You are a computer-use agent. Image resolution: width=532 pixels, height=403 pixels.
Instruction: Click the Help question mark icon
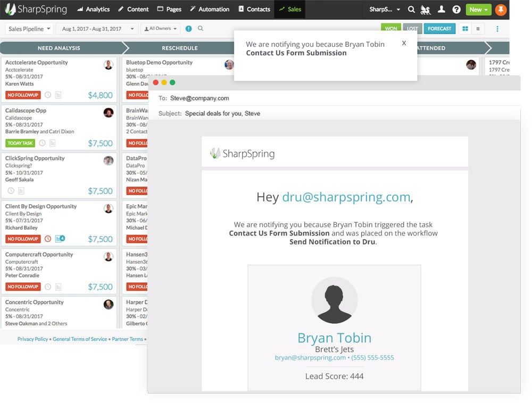tap(456, 9)
